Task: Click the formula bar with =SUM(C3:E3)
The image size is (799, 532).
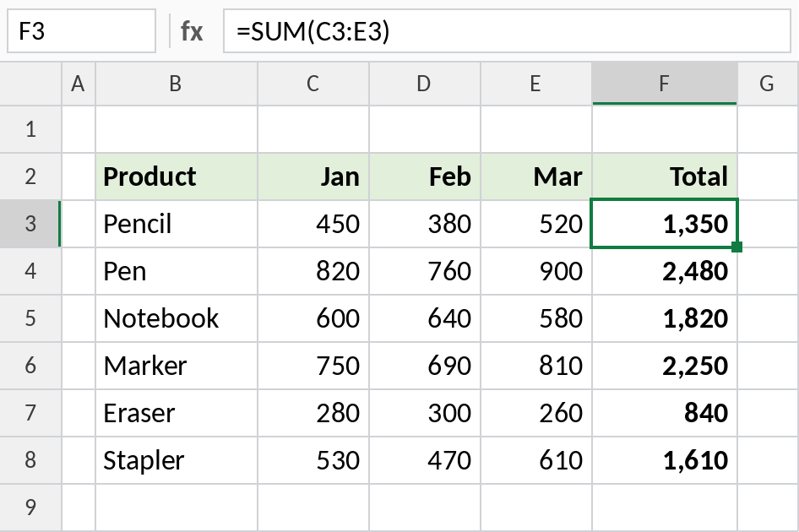Action: click(x=507, y=31)
